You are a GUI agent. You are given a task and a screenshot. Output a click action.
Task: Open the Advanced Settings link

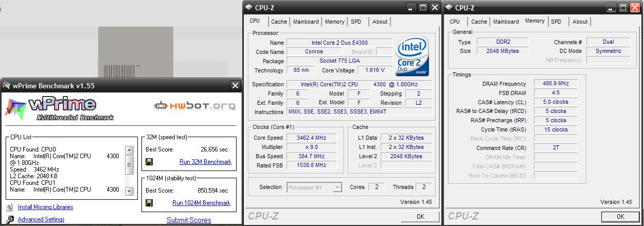point(41,220)
